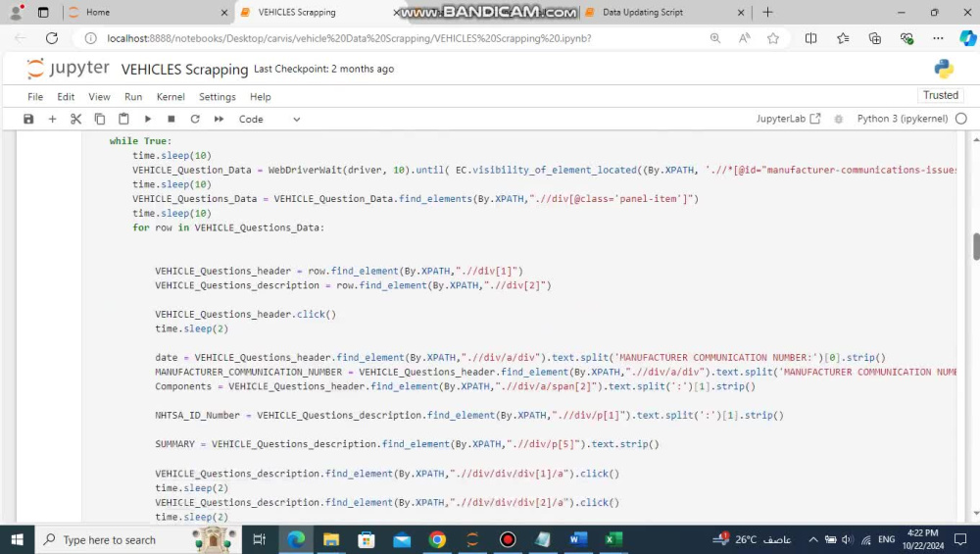
Task: Open File Explorer from the taskbar
Action: pyautogui.click(x=331, y=539)
